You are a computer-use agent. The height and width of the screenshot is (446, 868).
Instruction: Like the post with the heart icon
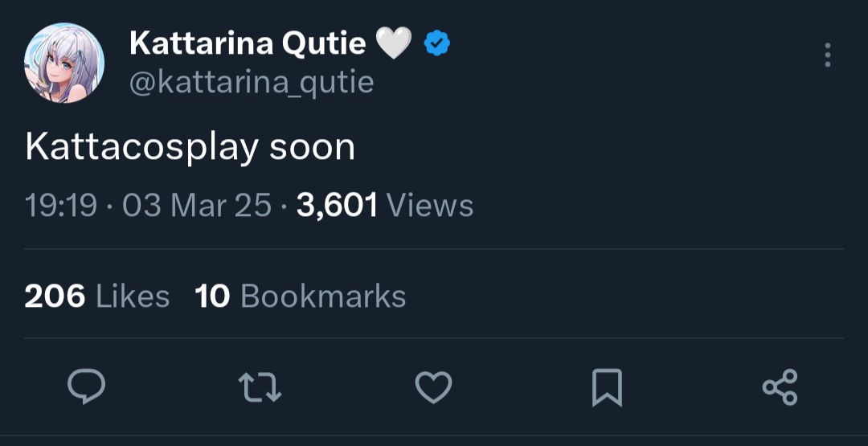pyautogui.click(x=433, y=388)
